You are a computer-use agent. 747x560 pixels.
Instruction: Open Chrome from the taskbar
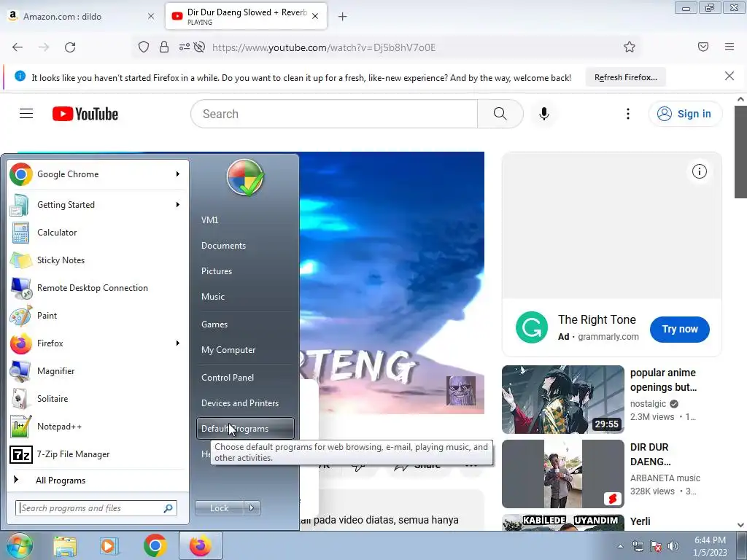tap(155, 545)
